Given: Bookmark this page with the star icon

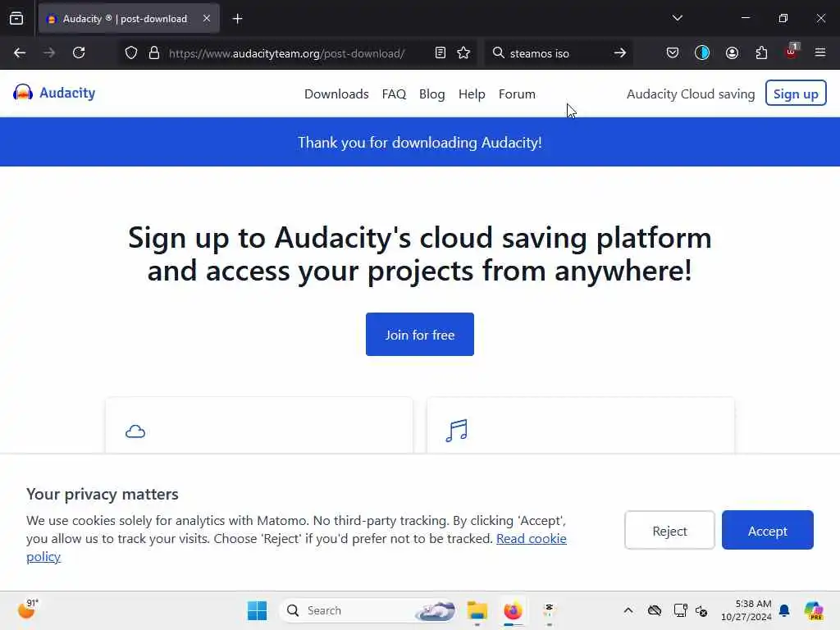Looking at the screenshot, I should click(463, 53).
